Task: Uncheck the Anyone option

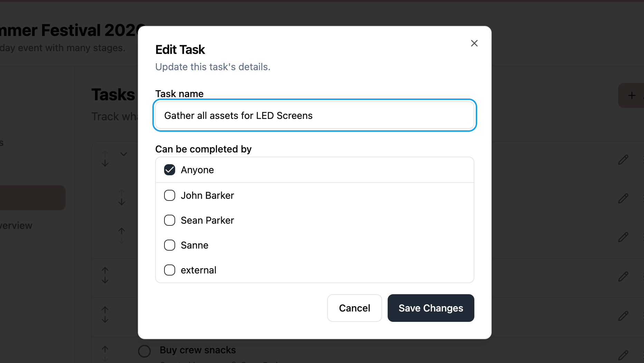Action: (169, 170)
